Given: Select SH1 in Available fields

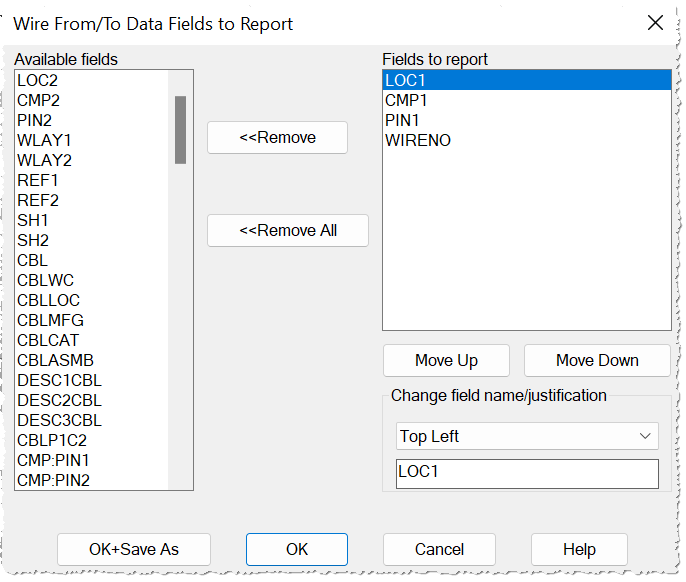Looking at the screenshot, I should [x=92, y=220].
